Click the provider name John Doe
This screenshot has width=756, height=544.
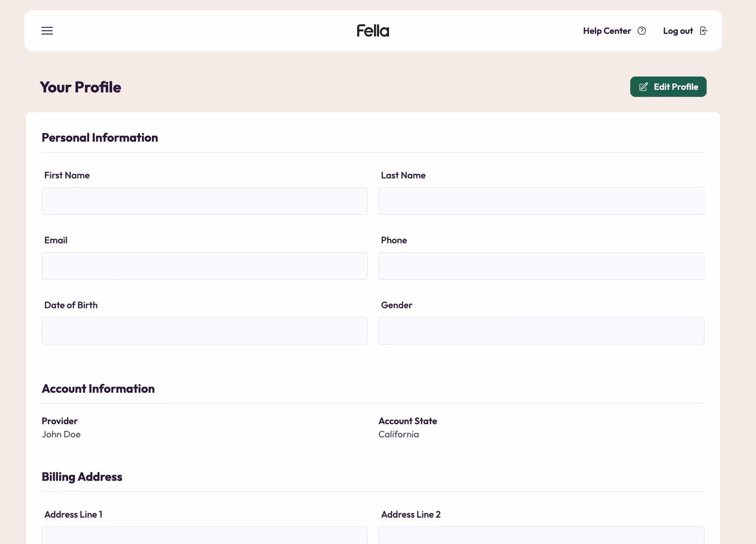tap(61, 434)
